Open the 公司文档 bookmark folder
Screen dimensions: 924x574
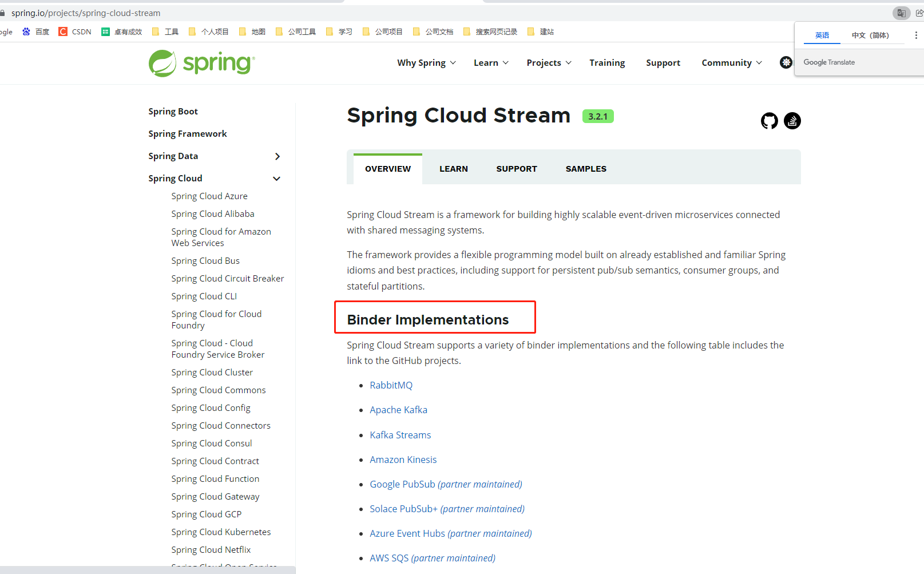coord(433,31)
